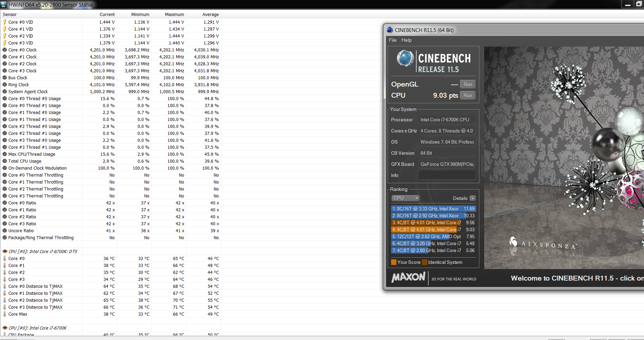Click the icon beside Core #0 Thermal Throttling

click(x=5, y=175)
